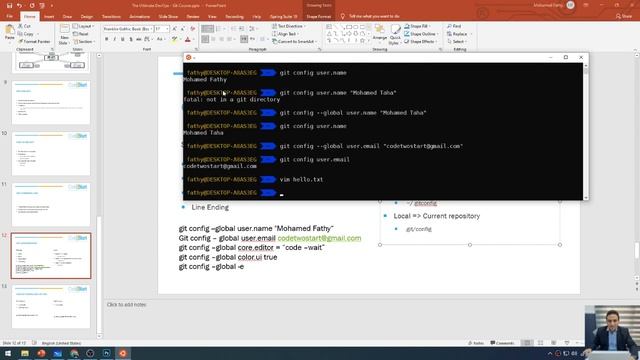Click the PowerPoint taskbar icon

pos(41,353)
